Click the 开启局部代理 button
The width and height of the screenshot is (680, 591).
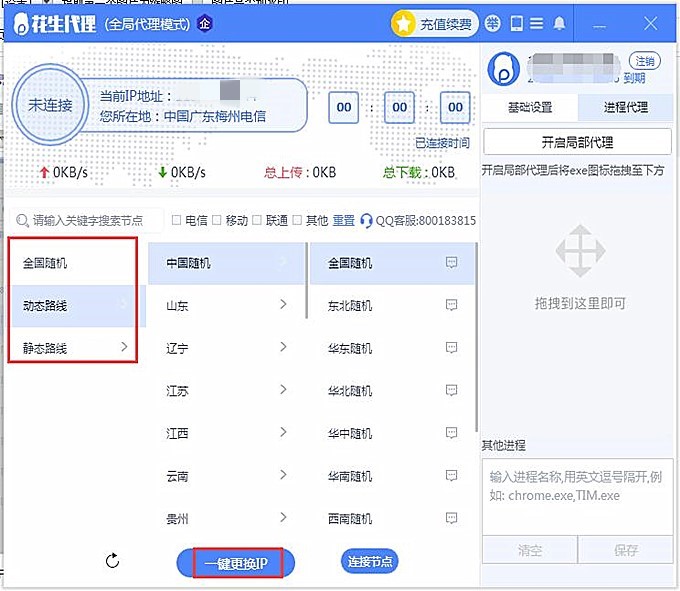click(577, 142)
